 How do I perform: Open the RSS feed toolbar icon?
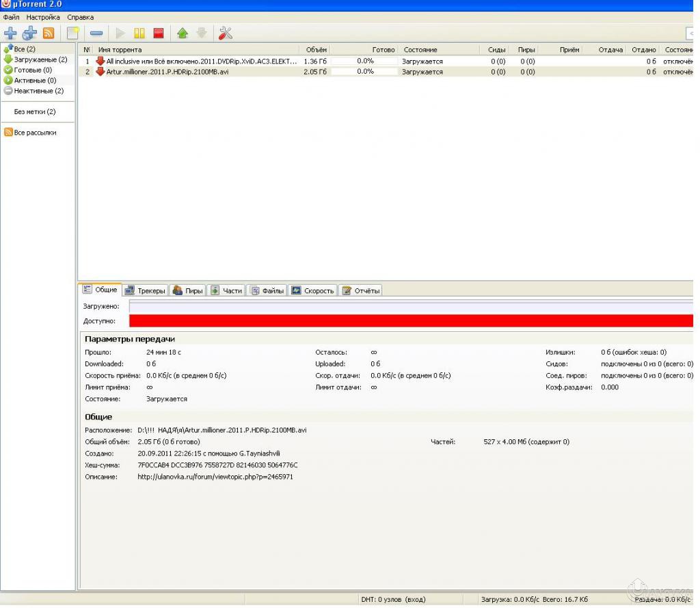pyautogui.click(x=49, y=33)
